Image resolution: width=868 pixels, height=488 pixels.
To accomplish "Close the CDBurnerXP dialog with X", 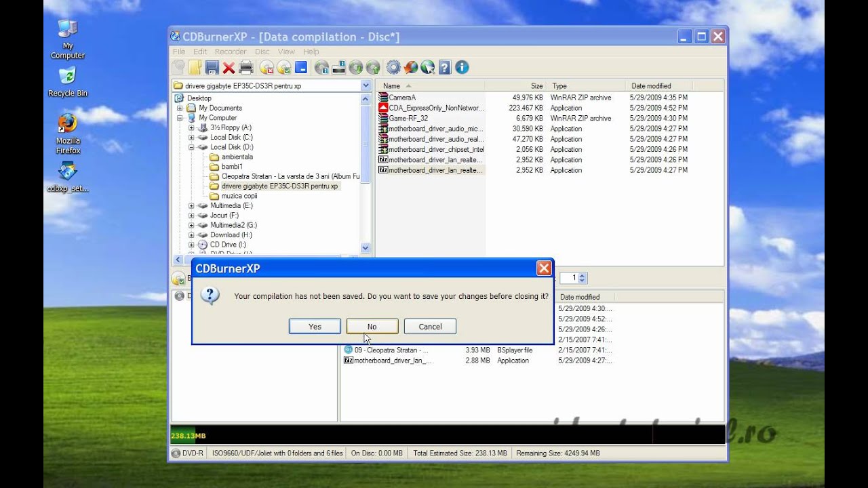I will click(544, 268).
